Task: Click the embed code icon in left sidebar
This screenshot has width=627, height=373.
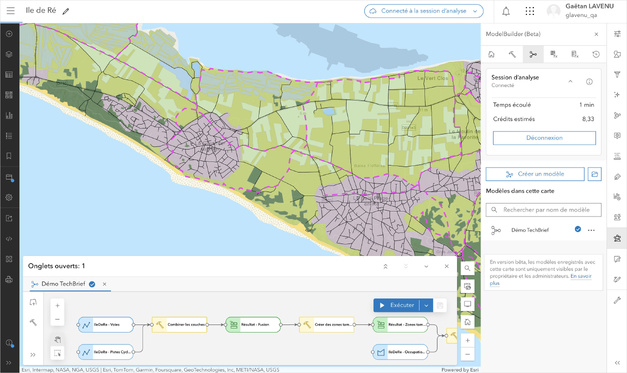Action: pos(9,239)
